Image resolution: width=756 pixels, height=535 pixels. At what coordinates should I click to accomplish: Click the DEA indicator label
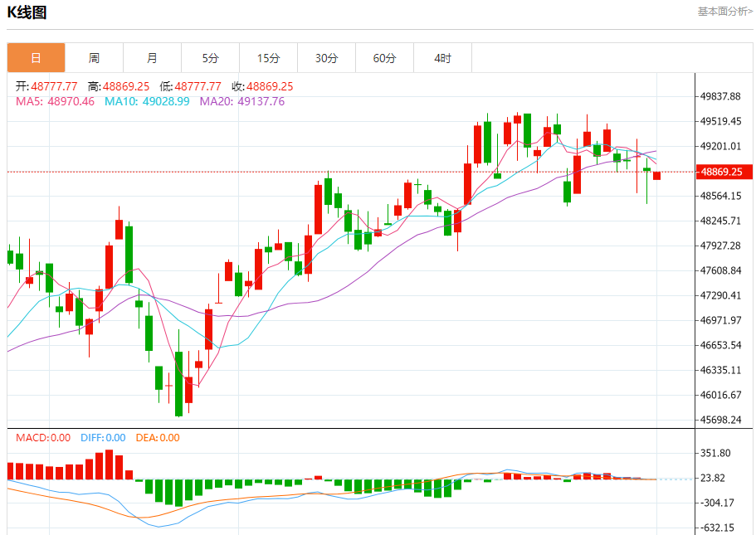(158, 438)
